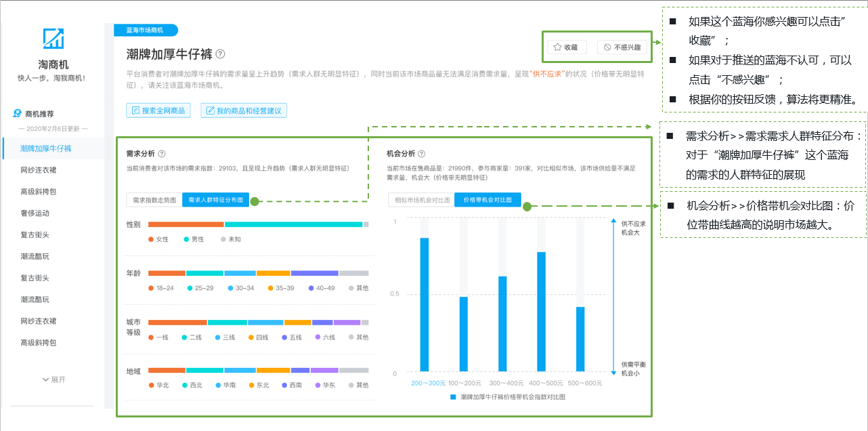
Task: Click help icon next to 机会分析
Action: point(421,154)
